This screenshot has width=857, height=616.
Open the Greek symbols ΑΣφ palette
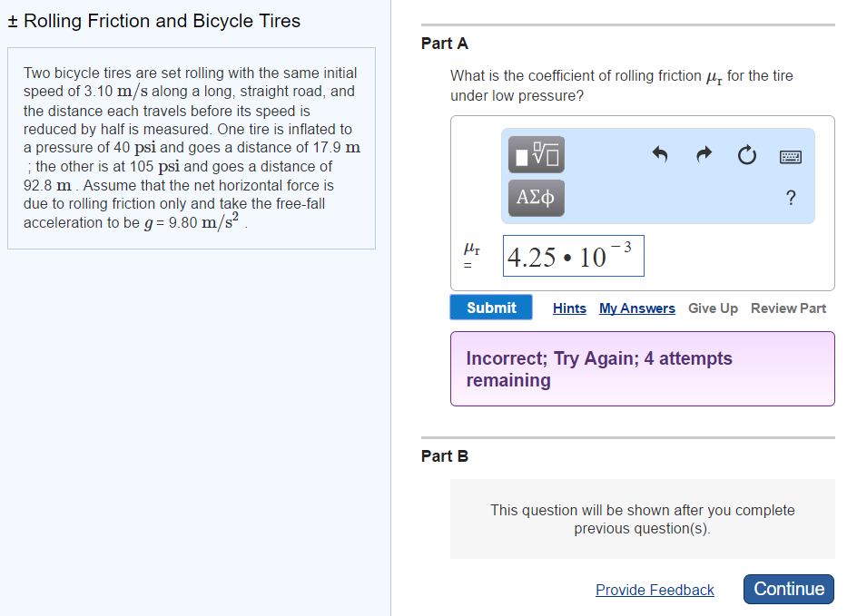tap(535, 197)
